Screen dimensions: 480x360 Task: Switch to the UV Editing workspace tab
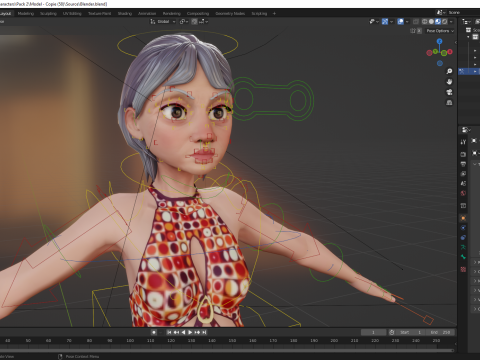pos(72,14)
